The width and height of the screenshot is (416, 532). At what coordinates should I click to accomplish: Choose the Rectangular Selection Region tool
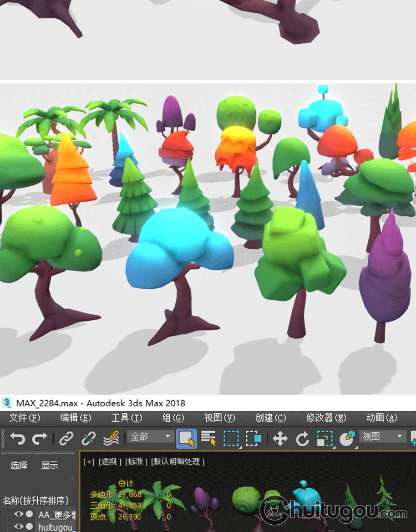click(x=231, y=438)
